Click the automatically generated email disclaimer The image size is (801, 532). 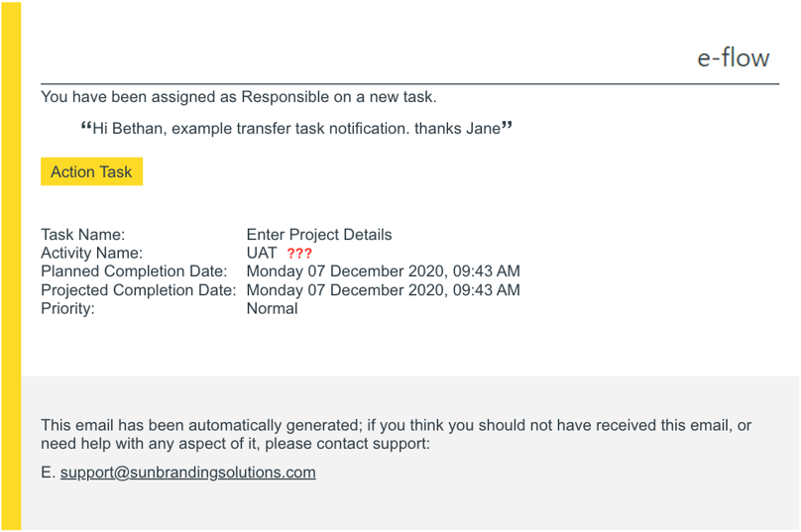point(396,434)
